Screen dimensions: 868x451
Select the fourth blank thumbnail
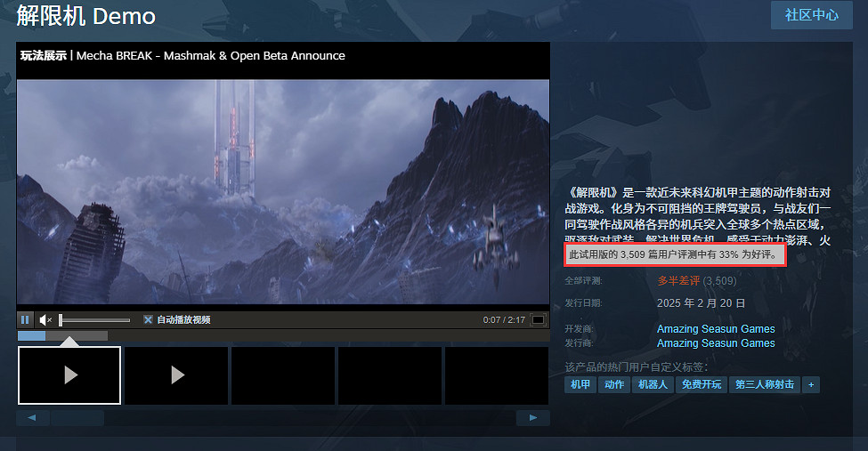point(390,375)
